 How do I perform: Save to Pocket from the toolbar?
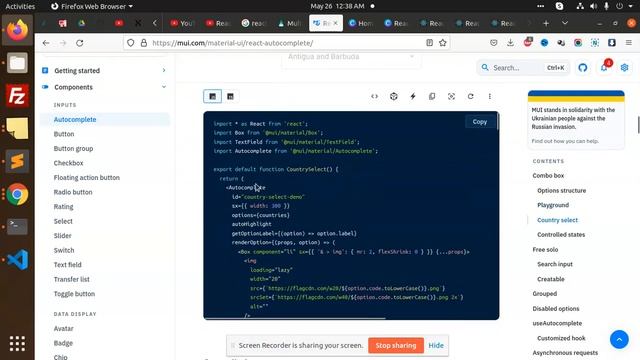pos(494,43)
